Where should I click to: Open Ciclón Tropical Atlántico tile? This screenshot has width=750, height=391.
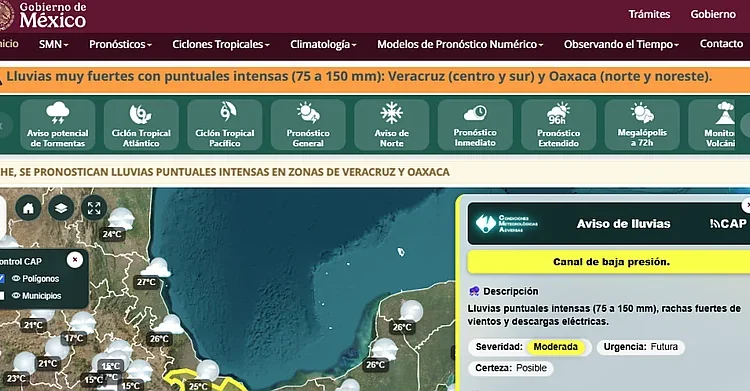141,125
